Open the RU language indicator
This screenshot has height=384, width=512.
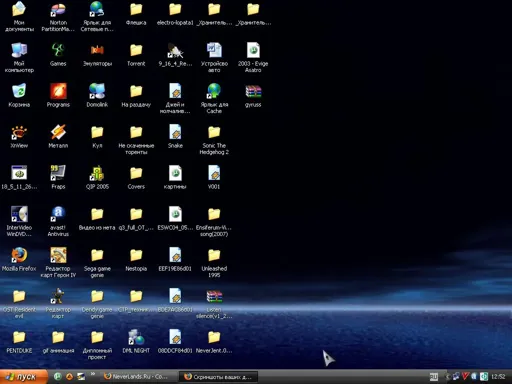[434, 377]
